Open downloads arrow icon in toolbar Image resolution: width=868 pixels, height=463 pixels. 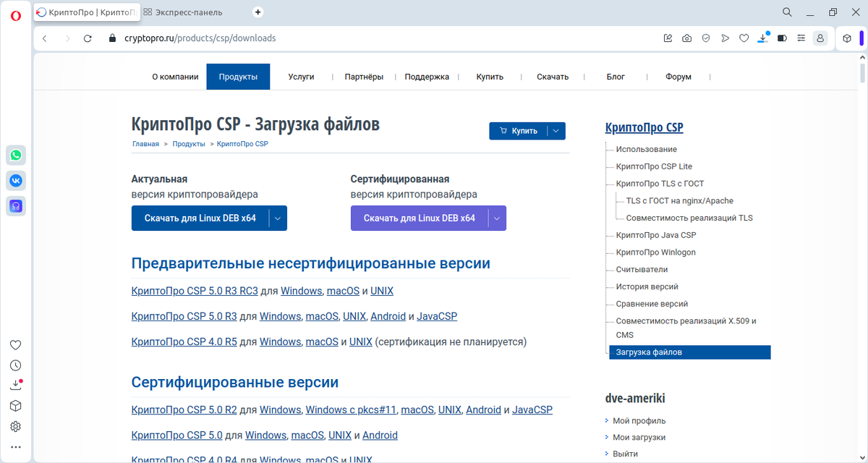click(x=763, y=38)
